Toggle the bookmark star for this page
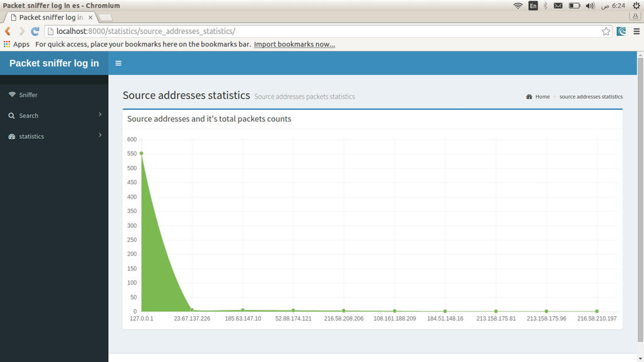The width and height of the screenshot is (644, 362). click(605, 30)
